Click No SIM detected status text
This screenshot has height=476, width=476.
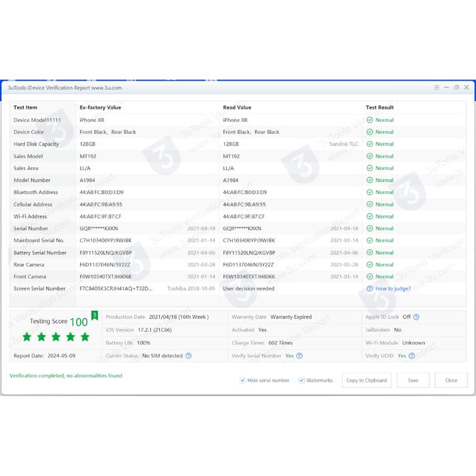(x=163, y=356)
